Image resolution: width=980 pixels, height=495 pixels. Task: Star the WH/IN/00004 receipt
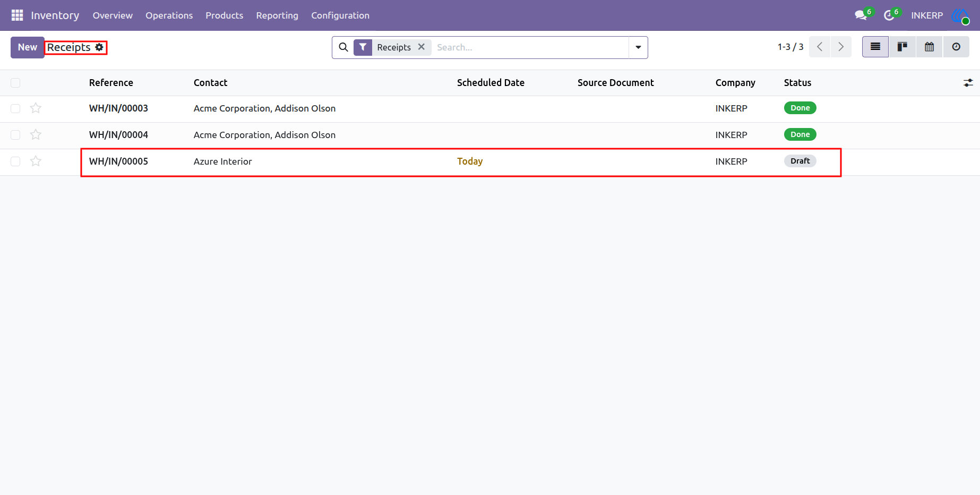tap(36, 135)
